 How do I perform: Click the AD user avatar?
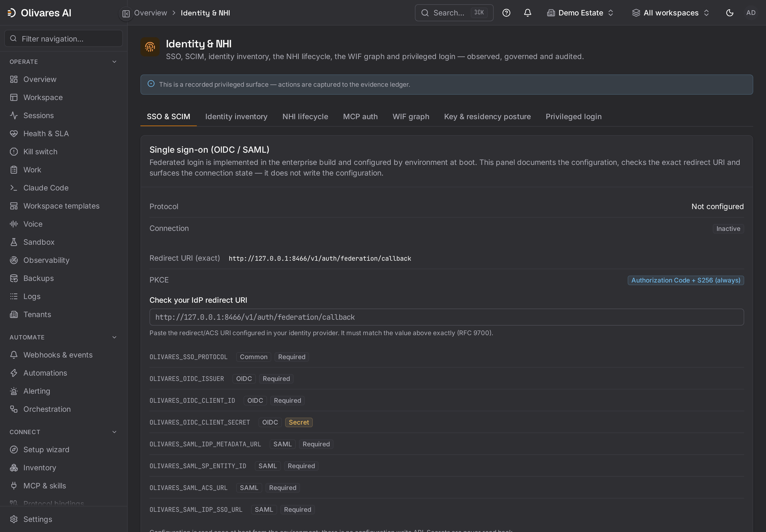751,13
